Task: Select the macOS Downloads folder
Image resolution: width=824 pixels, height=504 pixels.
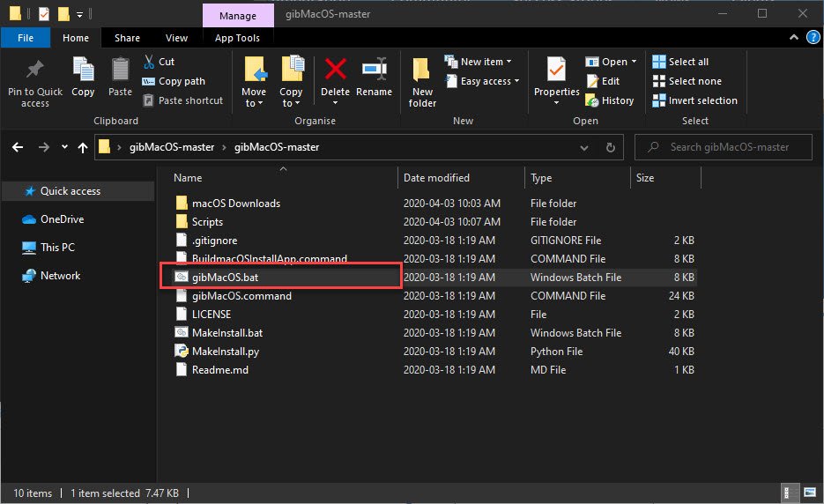Action: (236, 203)
